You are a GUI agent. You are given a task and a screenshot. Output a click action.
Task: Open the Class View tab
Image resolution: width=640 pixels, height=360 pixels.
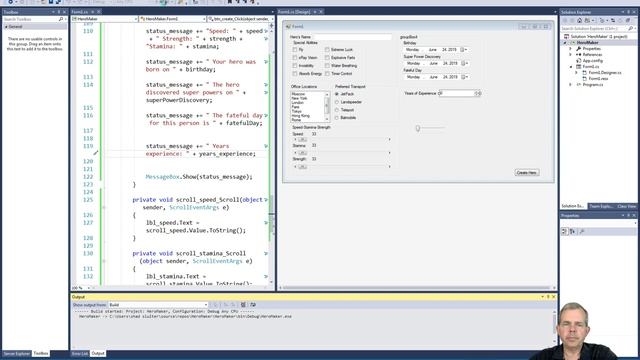627,206
